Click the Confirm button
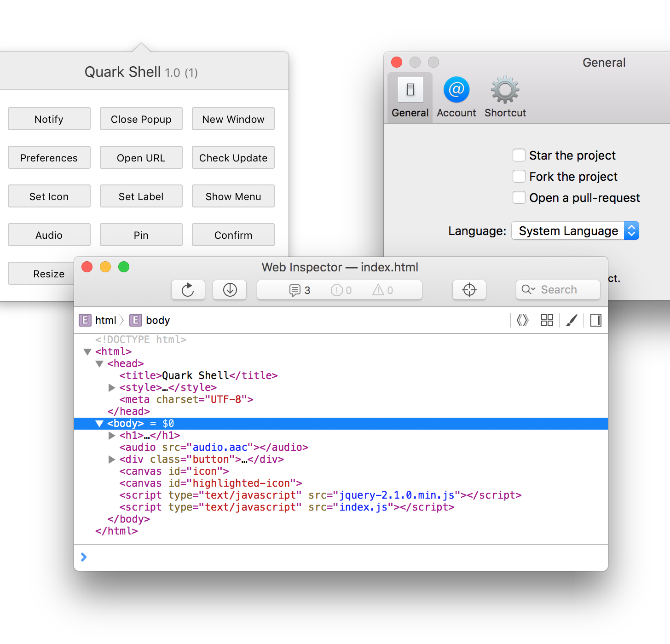The image size is (670, 644). pos(233,235)
